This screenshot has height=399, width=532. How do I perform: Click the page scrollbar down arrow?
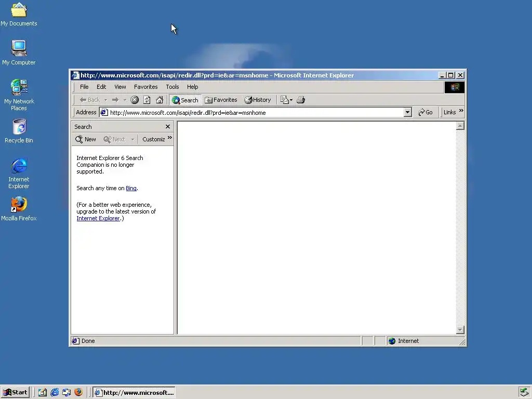pyautogui.click(x=460, y=330)
